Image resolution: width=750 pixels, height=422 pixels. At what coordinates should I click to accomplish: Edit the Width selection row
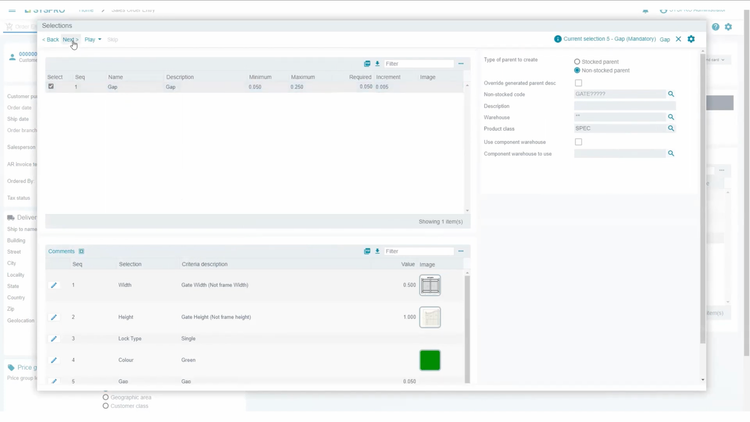54,285
